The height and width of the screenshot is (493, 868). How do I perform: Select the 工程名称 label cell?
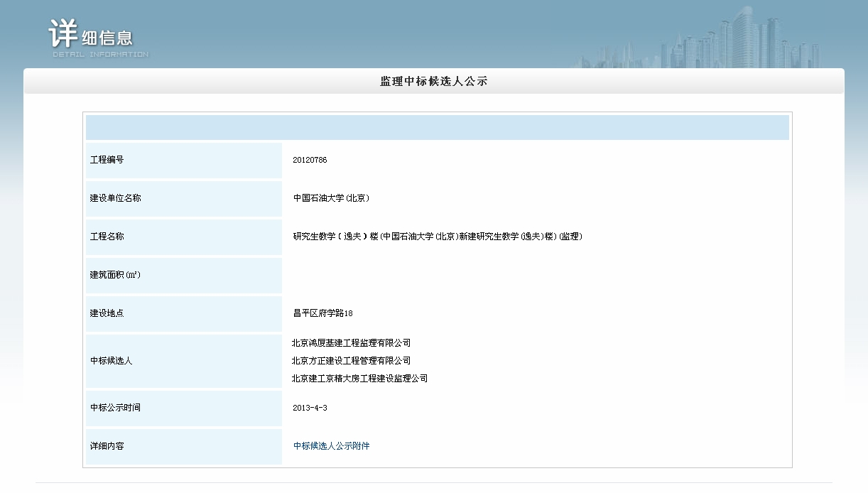pyautogui.click(x=184, y=237)
